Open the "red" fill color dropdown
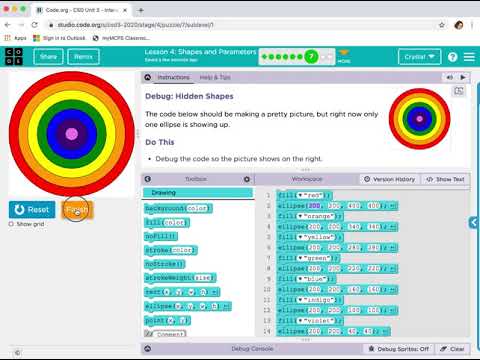480x360 pixels. coord(300,195)
